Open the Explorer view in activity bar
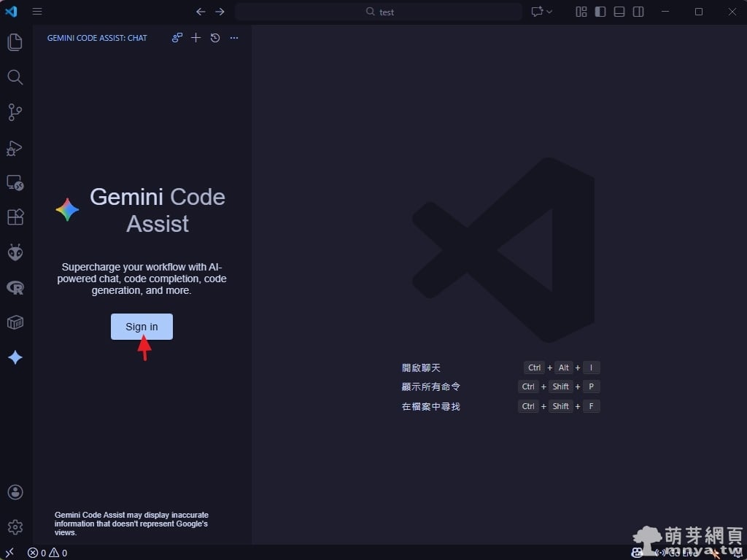The image size is (747, 560). (x=15, y=42)
